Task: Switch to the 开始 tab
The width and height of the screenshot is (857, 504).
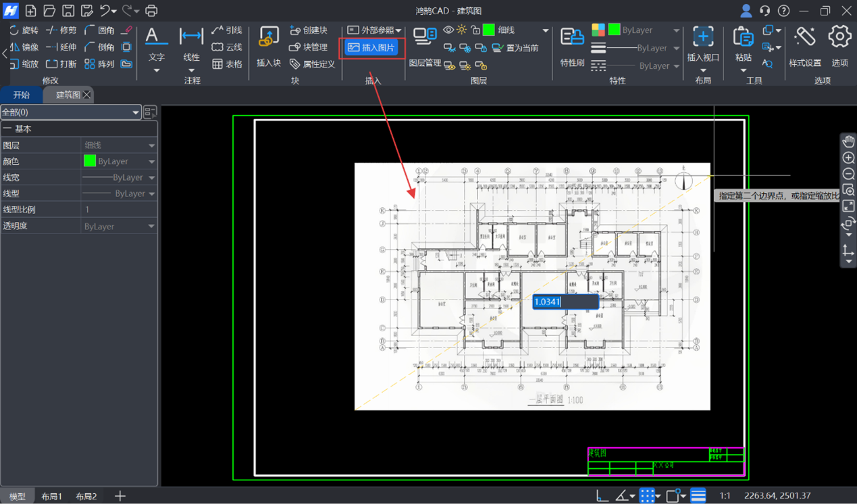Action: click(x=22, y=95)
